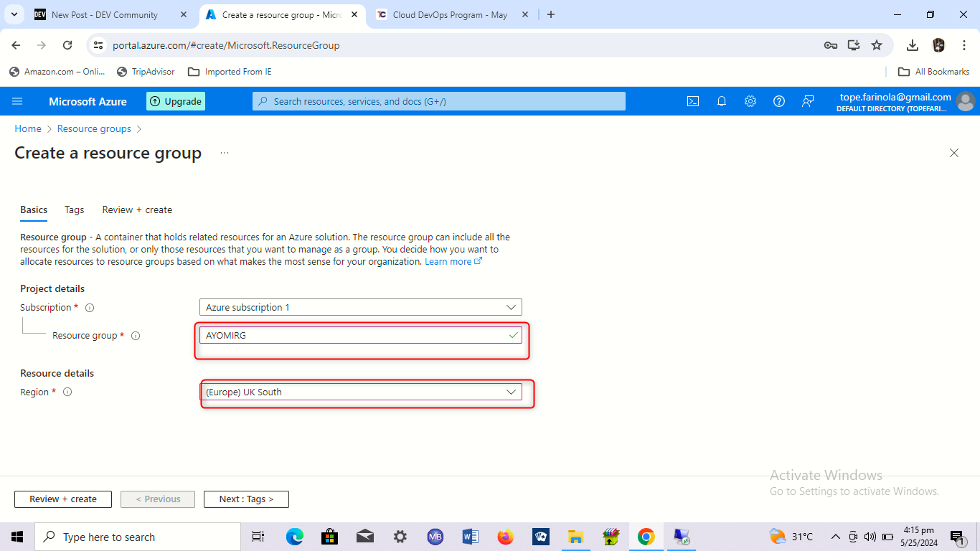980x551 pixels.
Task: Follow the Learn more link
Action: [453, 262]
